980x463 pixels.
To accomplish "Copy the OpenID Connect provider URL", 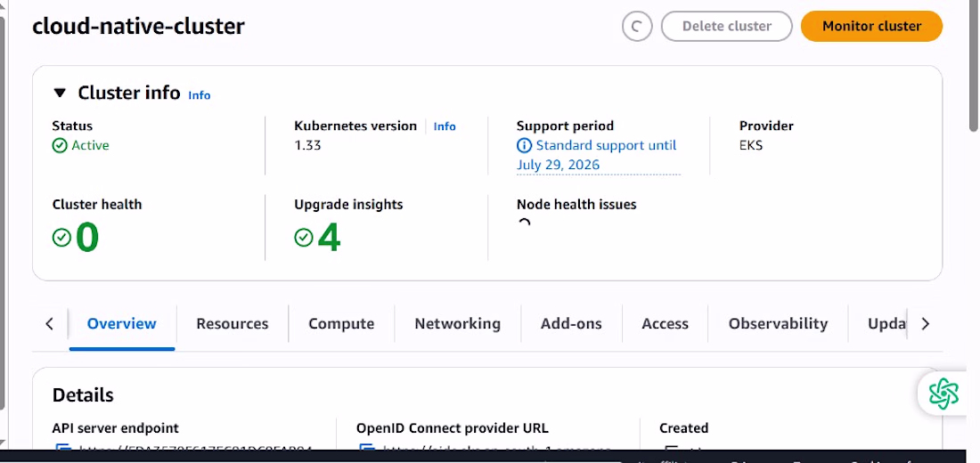I will pos(364,449).
